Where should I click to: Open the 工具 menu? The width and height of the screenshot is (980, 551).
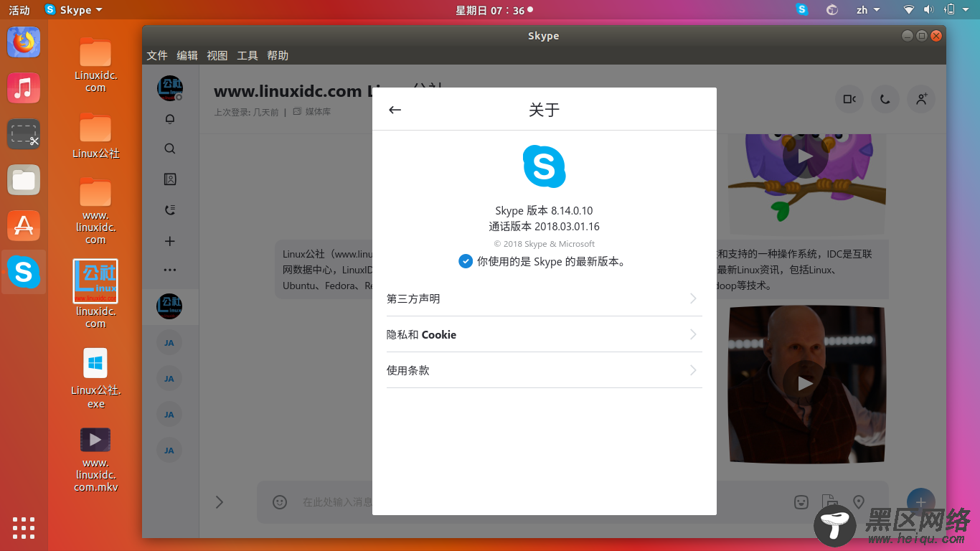point(248,55)
